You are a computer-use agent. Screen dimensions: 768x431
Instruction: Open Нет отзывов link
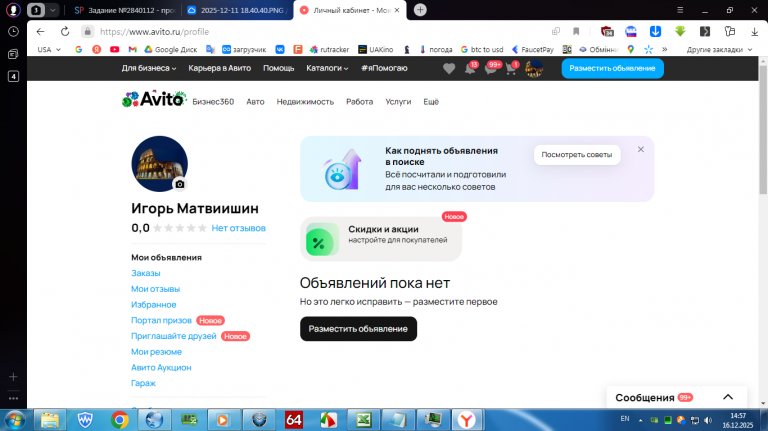pos(239,228)
